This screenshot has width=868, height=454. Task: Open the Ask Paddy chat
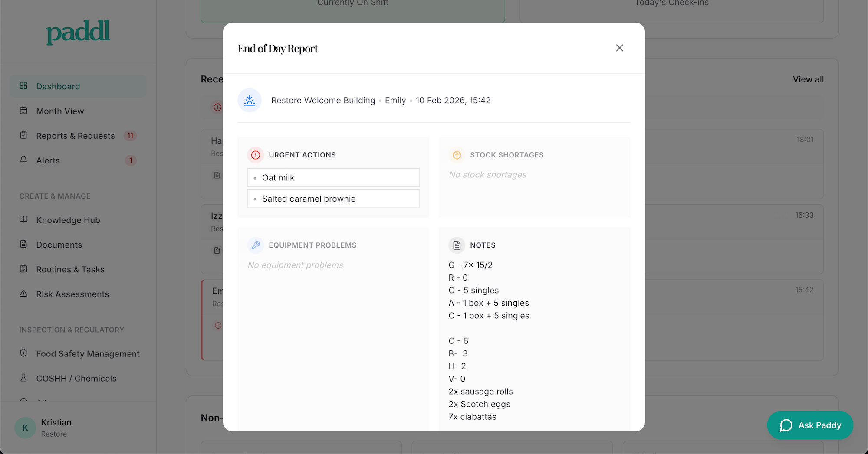tap(810, 425)
